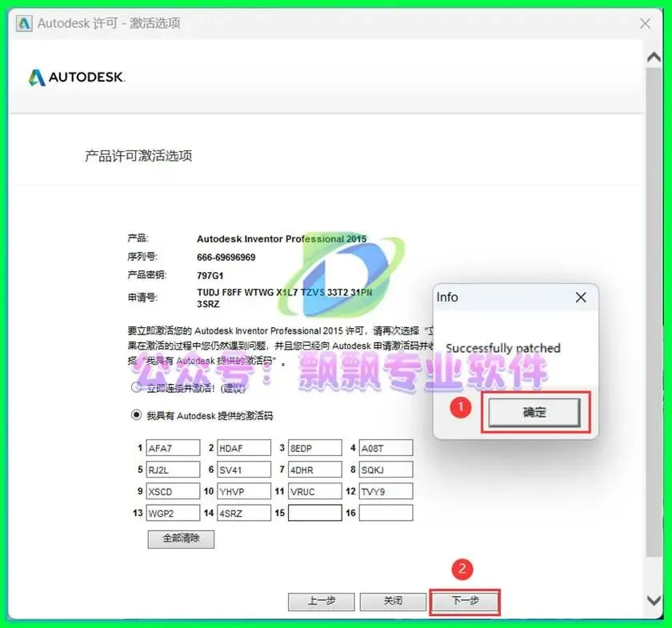Click the 产品许可激活选项 heading
Viewport: 672px width, 628px height.
pyautogui.click(x=138, y=156)
